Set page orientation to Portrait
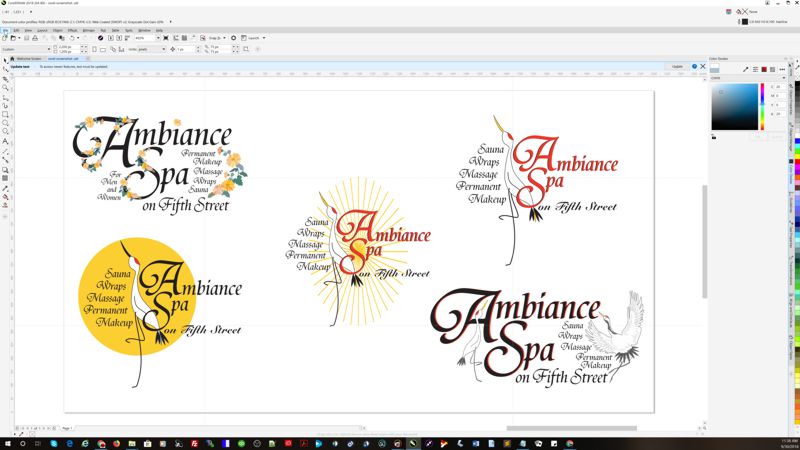This screenshot has height=450, width=800. [x=94, y=49]
